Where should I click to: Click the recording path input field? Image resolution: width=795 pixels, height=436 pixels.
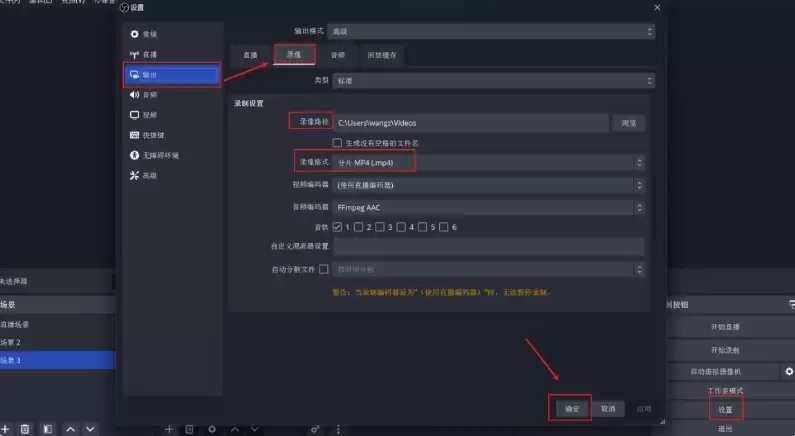[x=471, y=123]
